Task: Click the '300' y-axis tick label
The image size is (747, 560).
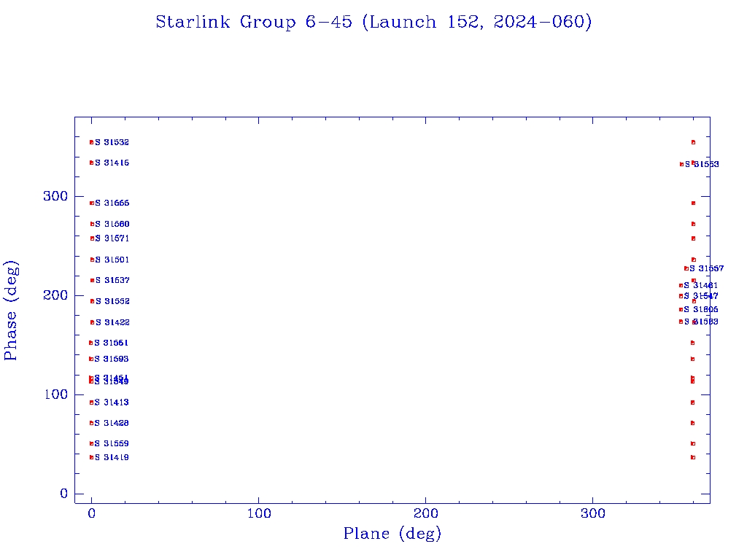Action: point(55,196)
